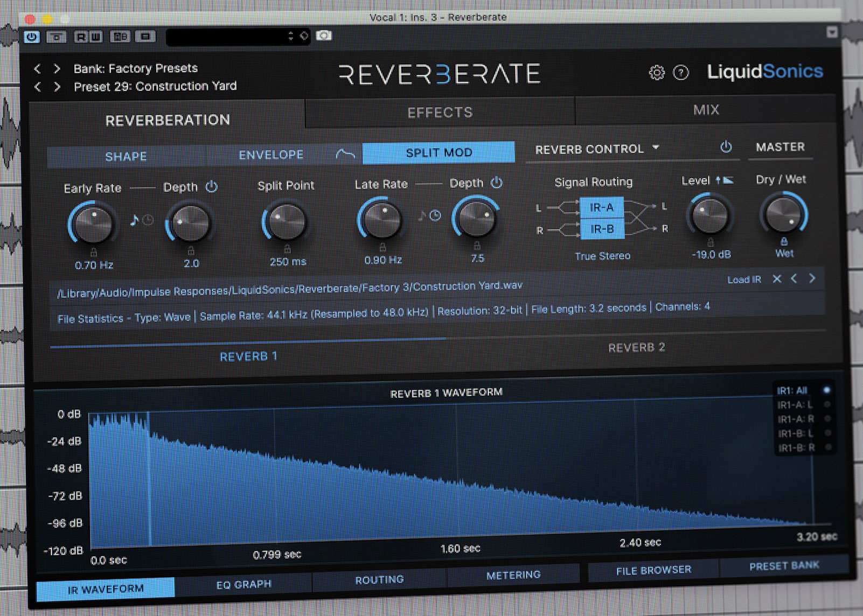This screenshot has height=616, width=863.
Task: Click the Load IR link
Action: [x=744, y=279]
